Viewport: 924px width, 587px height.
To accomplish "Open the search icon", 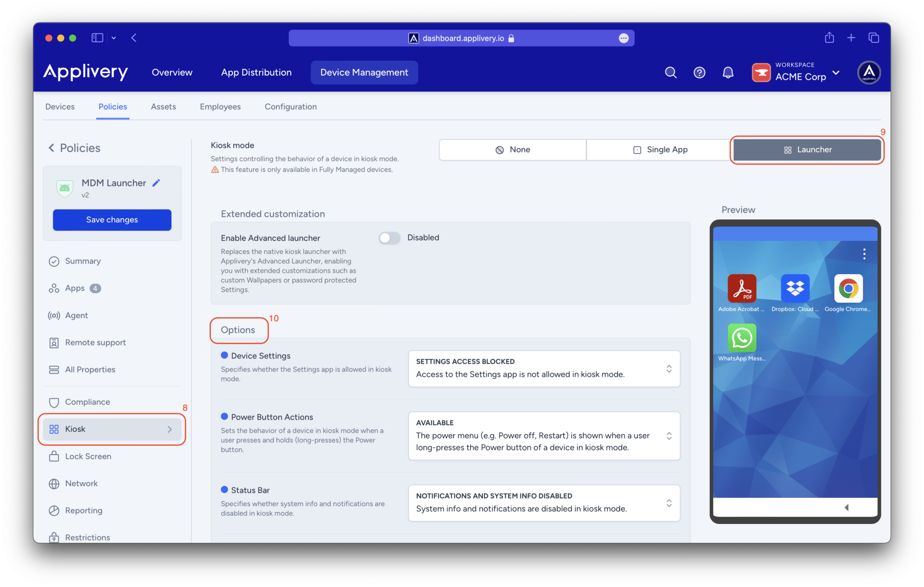I will coord(670,72).
